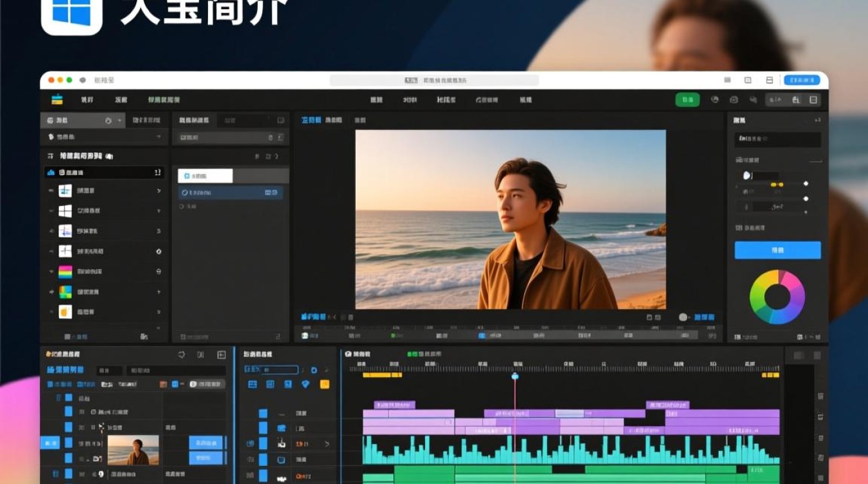Select the blue active tab above the preview
Image resolution: width=868 pixels, height=484 pixels.
point(311,120)
